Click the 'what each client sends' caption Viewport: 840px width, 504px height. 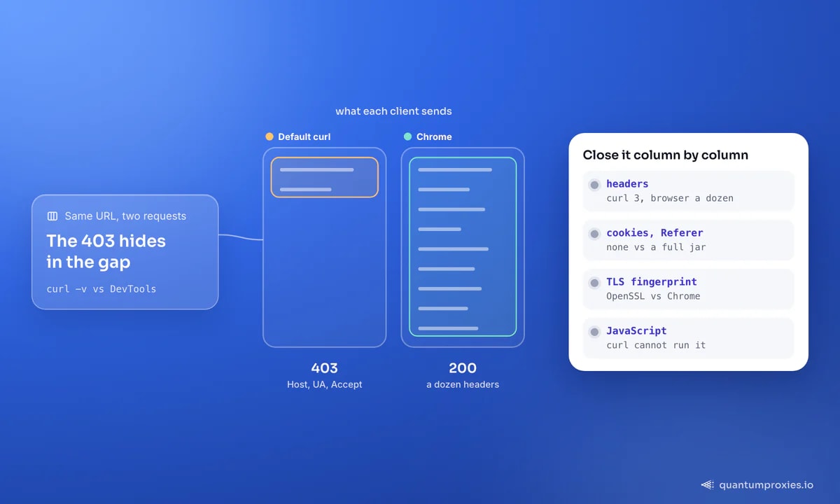[393, 111]
